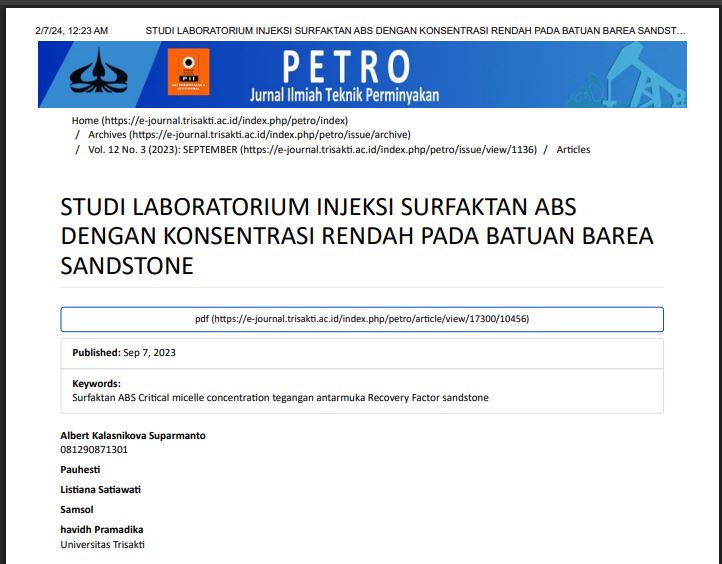This screenshot has width=722, height=564.
Task: Open Vol. 12 No. 3 (2023) issue link
Action: pos(312,150)
